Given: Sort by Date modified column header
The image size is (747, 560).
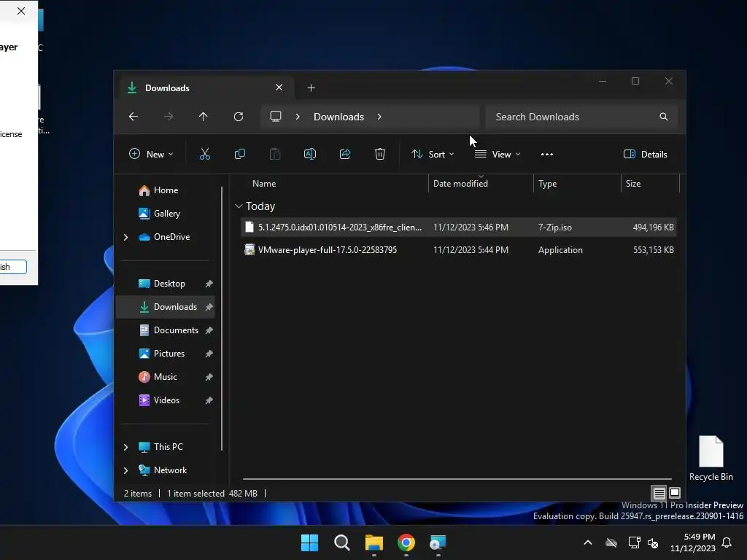Looking at the screenshot, I should 481,184.
